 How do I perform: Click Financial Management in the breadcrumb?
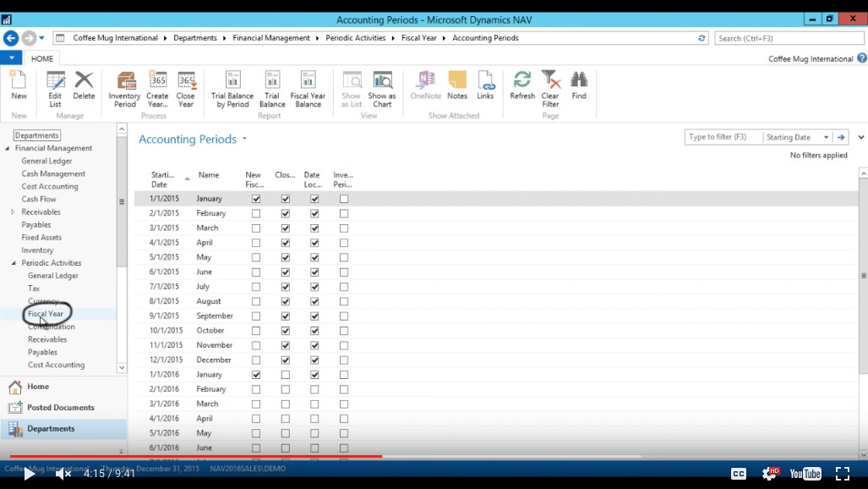click(271, 38)
